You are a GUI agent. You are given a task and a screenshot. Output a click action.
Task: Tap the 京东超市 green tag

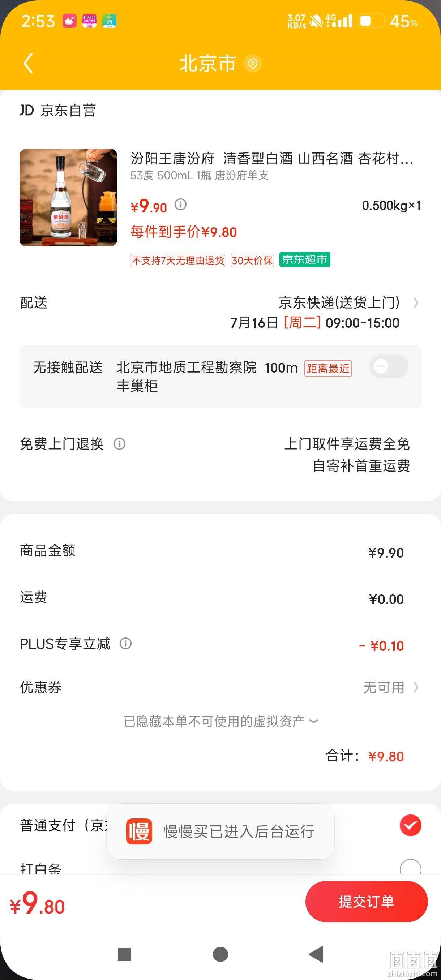tap(304, 260)
